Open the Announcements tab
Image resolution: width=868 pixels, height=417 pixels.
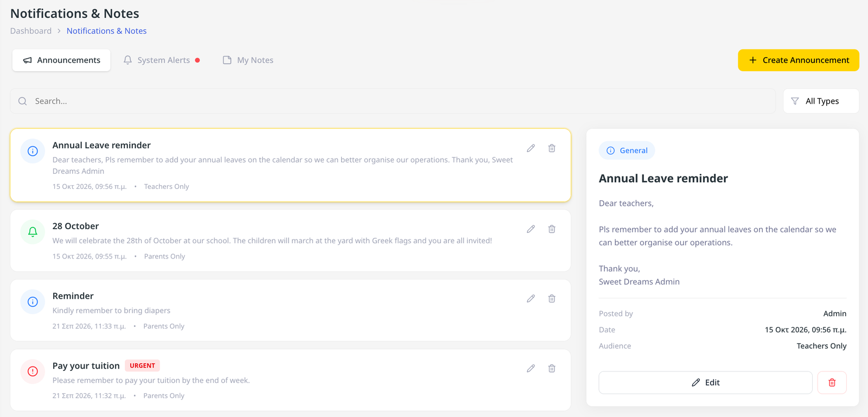pos(61,60)
